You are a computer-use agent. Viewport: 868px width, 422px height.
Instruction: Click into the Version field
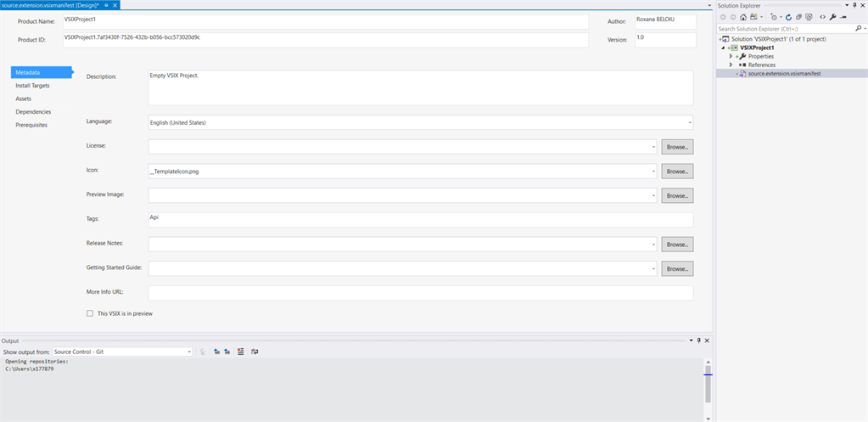[665, 40]
